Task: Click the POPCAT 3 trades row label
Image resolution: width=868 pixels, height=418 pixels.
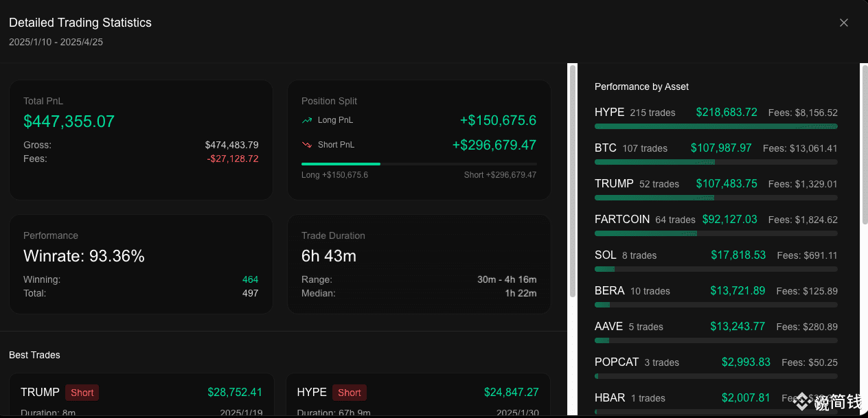Action: [637, 362]
